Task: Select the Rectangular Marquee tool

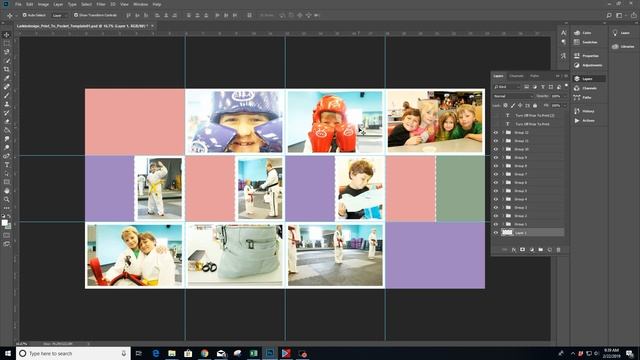Action: point(7,43)
